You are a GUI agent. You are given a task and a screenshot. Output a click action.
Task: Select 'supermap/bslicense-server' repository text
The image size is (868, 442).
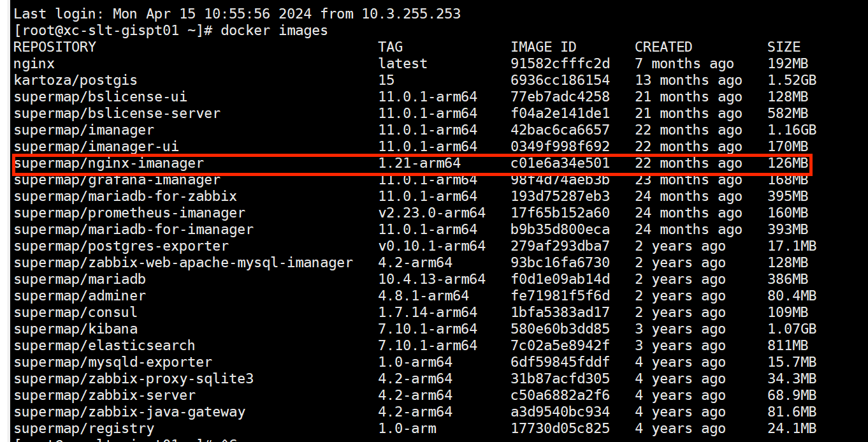(117, 114)
